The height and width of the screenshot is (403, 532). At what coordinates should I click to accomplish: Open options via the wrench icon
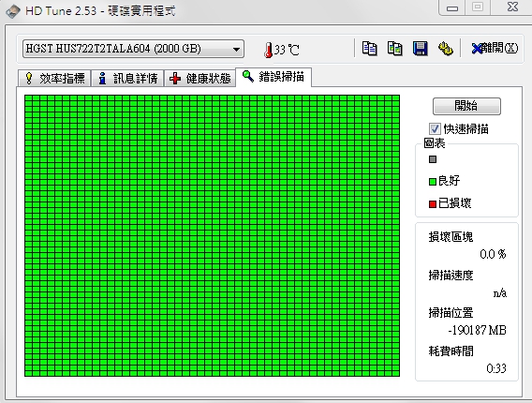pos(446,49)
